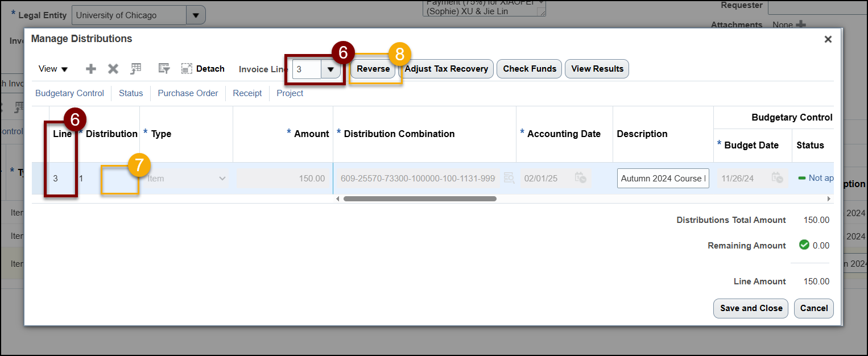This screenshot has height=356, width=868.
Task: Click the Delete row X icon
Action: (113, 69)
